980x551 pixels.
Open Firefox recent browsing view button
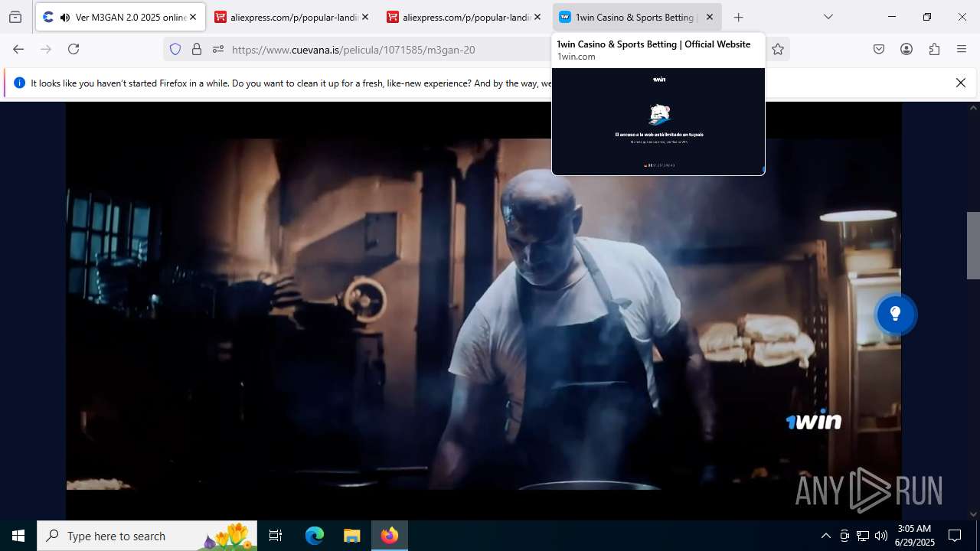click(x=15, y=17)
